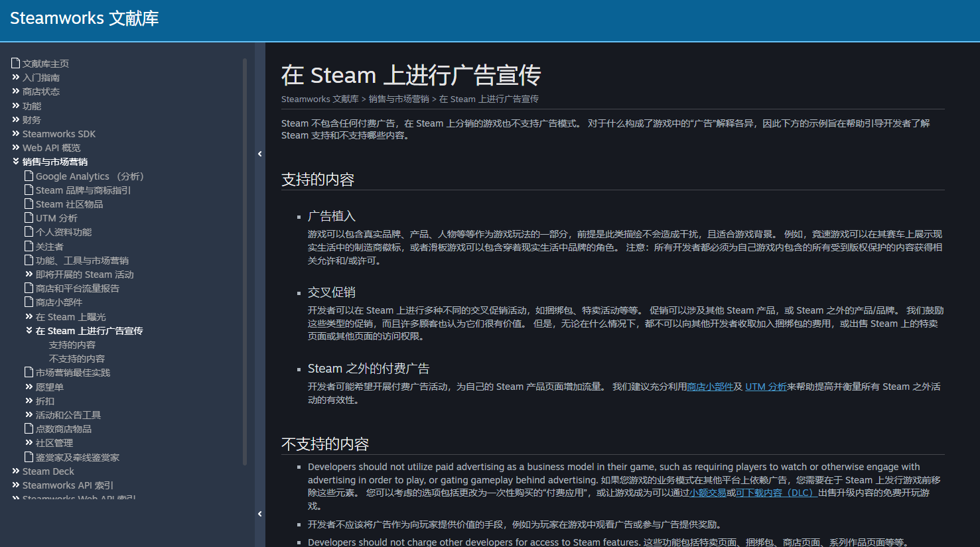Click the 广告植入 list heading
The image size is (980, 547).
[332, 216]
